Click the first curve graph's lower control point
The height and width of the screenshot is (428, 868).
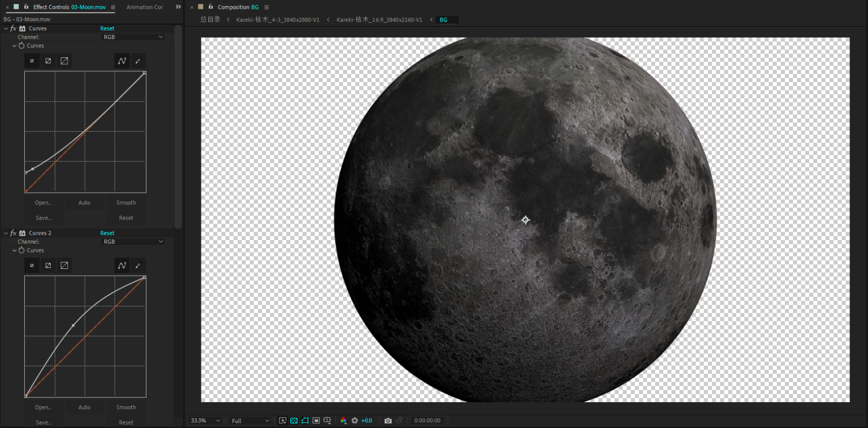click(33, 169)
